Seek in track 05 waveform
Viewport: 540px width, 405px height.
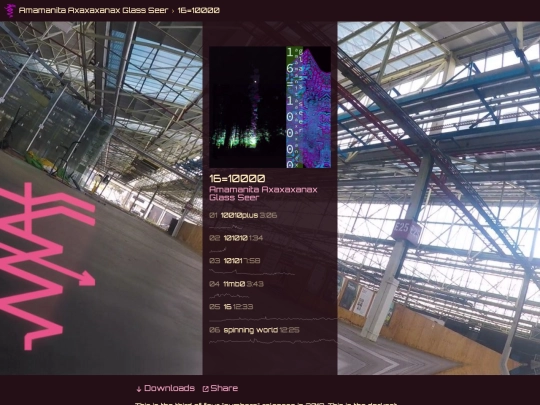point(273,319)
